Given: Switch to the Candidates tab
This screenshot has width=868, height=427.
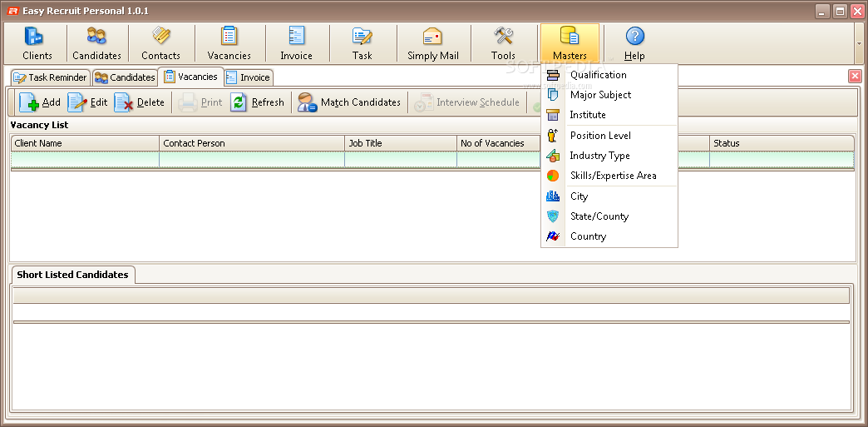Looking at the screenshot, I should point(125,77).
